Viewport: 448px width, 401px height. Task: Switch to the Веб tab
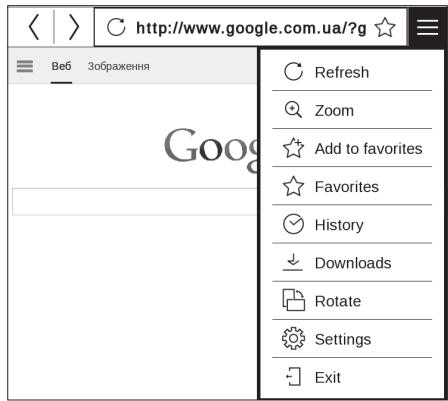[x=61, y=66]
